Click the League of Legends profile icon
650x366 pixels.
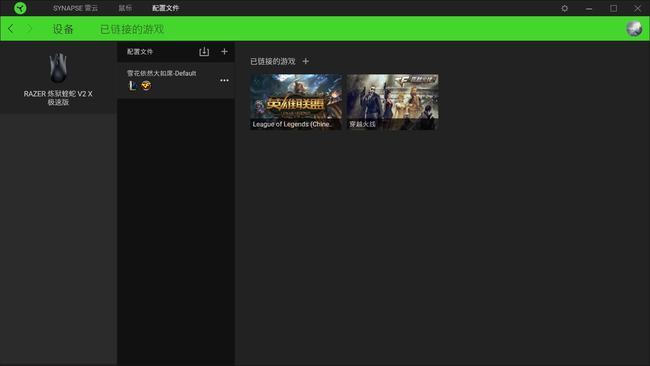[x=133, y=86]
